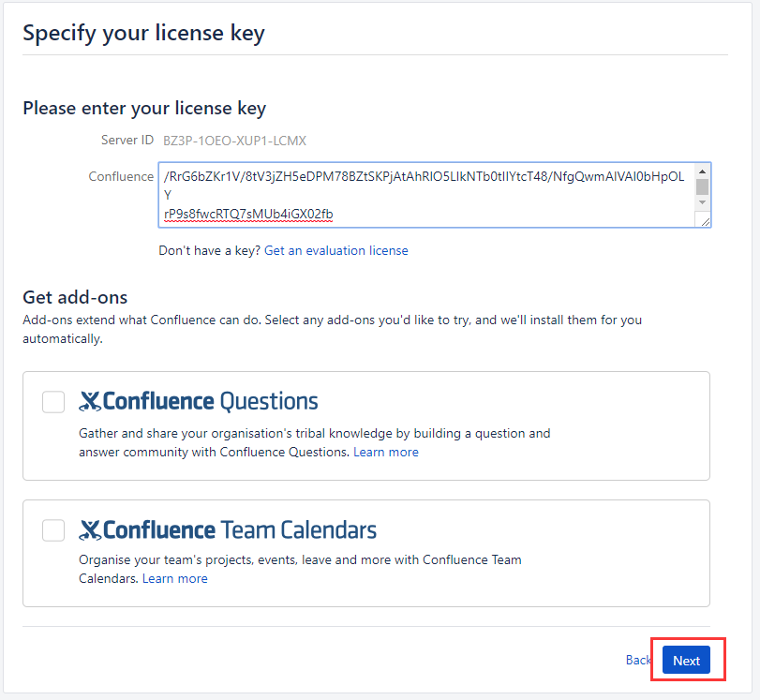
Task: Click the blue Next button
Action: pos(686,660)
